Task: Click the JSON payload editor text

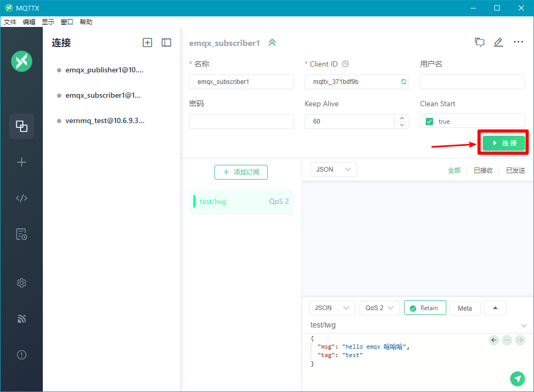Action: [x=360, y=351]
